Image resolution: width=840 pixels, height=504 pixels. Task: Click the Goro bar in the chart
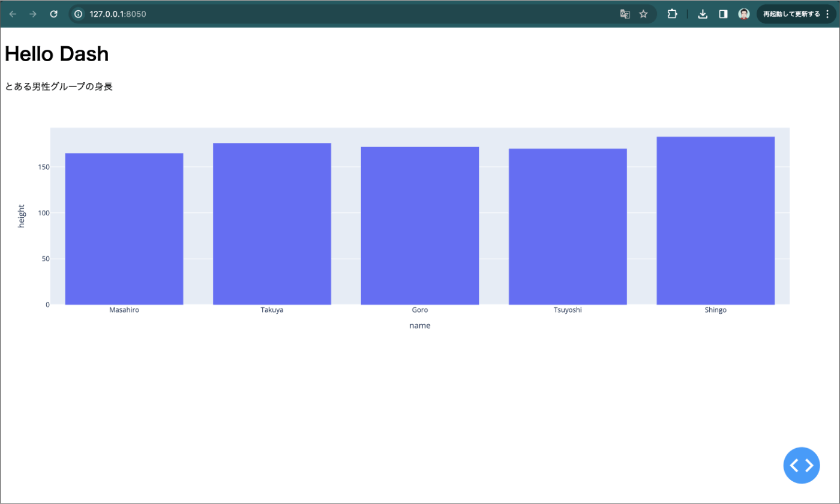pyautogui.click(x=420, y=226)
